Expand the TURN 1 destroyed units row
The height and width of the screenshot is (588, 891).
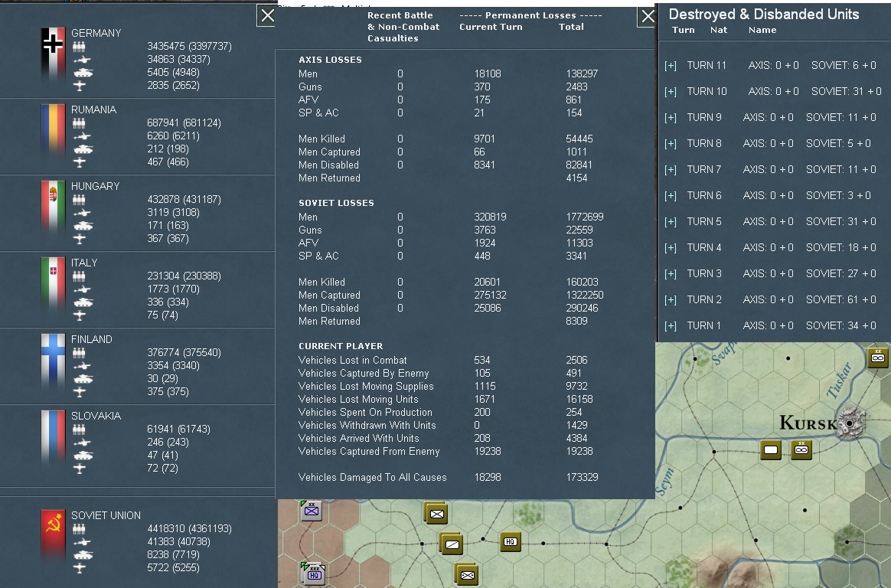click(x=671, y=327)
